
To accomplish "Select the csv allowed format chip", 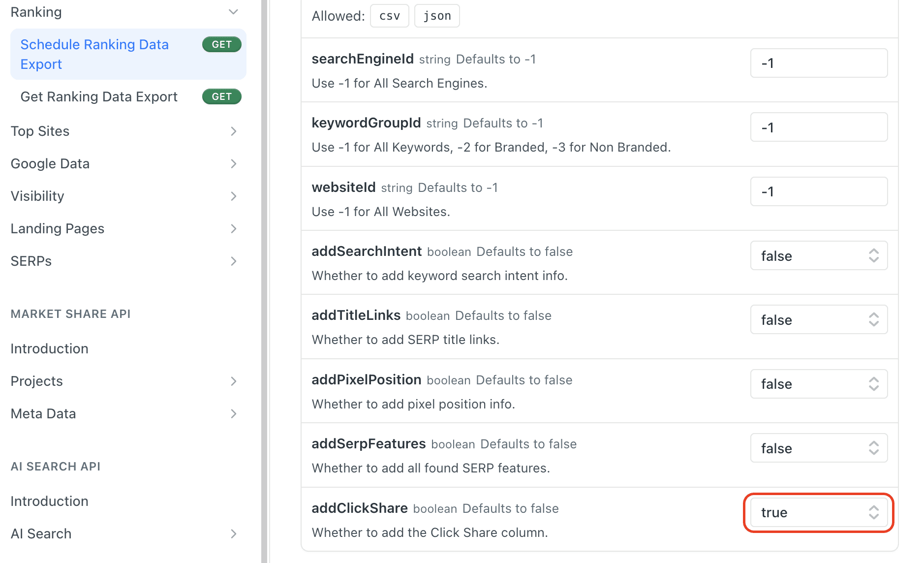I will 389,15.
